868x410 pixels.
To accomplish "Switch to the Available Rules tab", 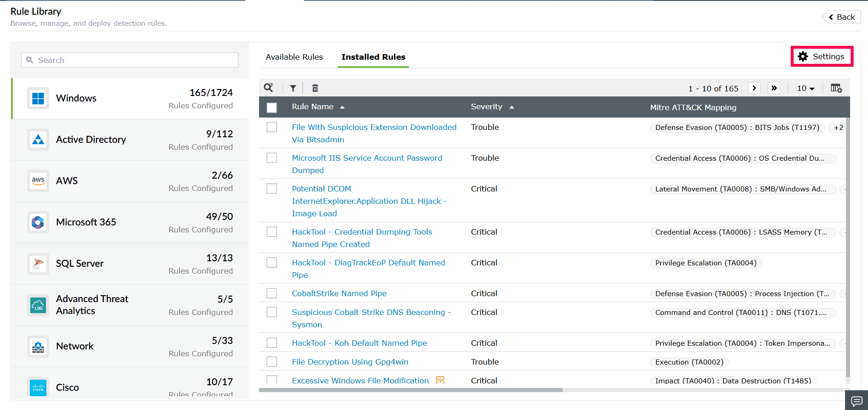I will pos(294,57).
